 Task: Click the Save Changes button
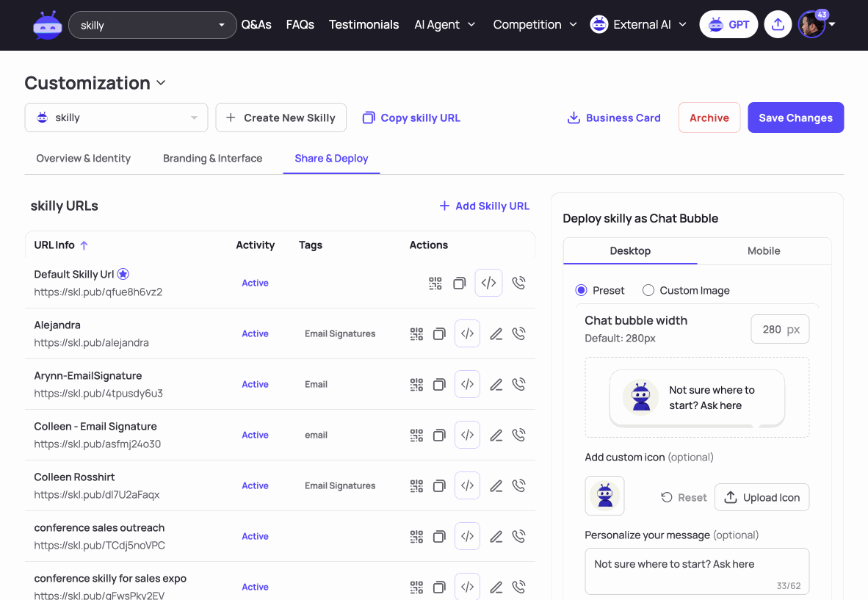[795, 118]
